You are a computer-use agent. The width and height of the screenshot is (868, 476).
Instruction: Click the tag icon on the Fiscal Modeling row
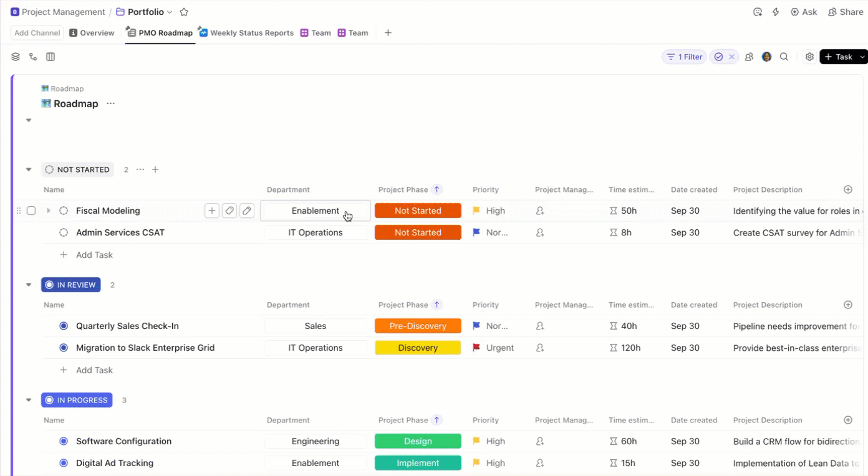coord(229,211)
